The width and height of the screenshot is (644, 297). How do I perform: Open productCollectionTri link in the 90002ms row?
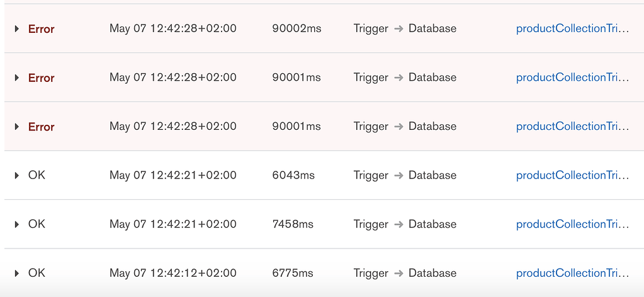coord(572,28)
